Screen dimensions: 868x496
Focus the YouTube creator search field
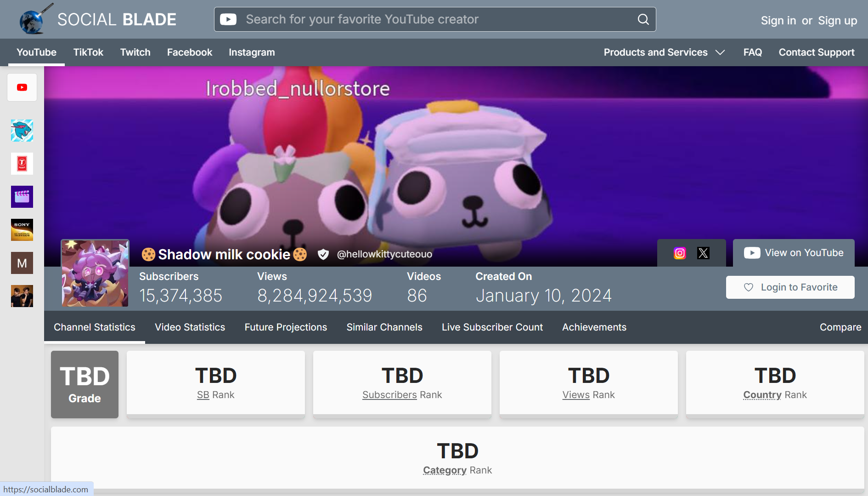pos(434,19)
